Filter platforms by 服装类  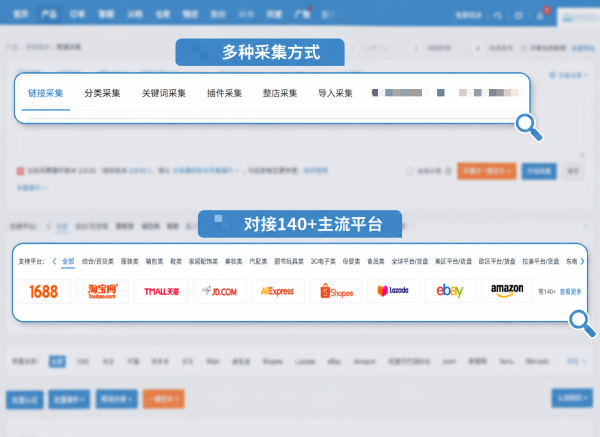(129, 261)
